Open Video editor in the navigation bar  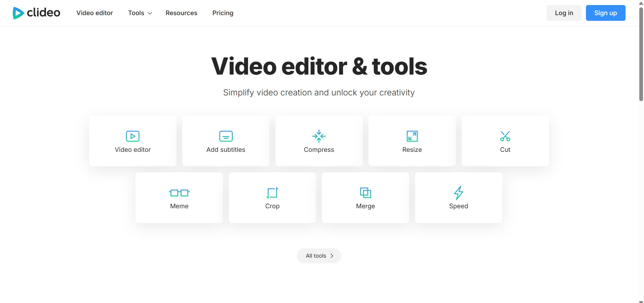tap(95, 13)
